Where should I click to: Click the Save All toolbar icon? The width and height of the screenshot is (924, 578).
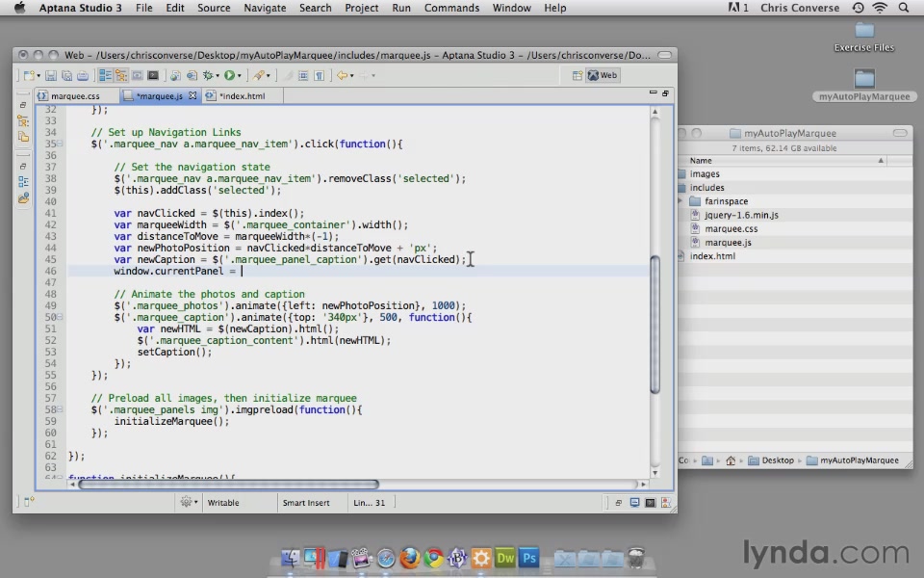pyautogui.click(x=66, y=75)
